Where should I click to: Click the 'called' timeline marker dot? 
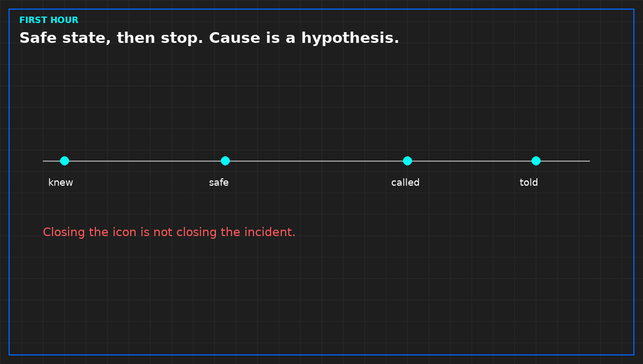click(407, 161)
